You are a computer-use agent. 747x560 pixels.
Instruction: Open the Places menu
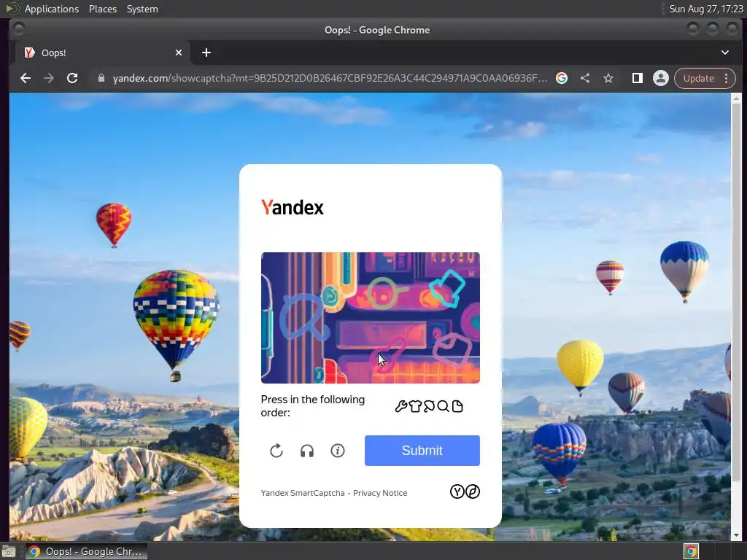[x=102, y=9]
